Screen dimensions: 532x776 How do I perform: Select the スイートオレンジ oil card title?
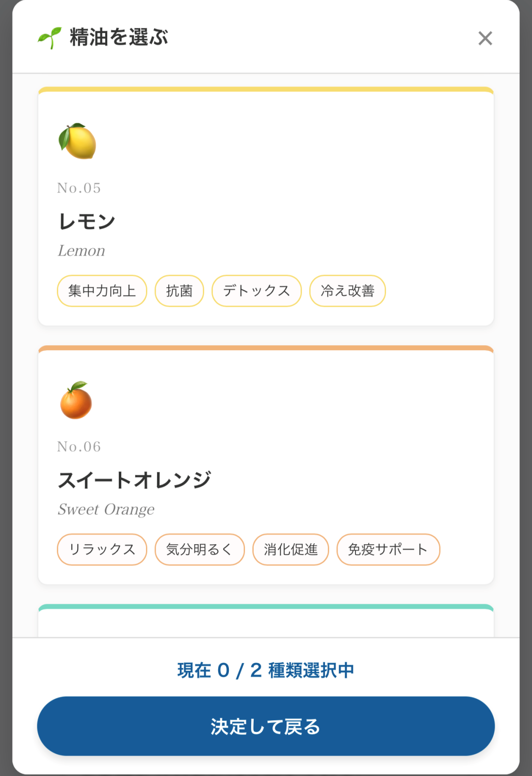[135, 480]
